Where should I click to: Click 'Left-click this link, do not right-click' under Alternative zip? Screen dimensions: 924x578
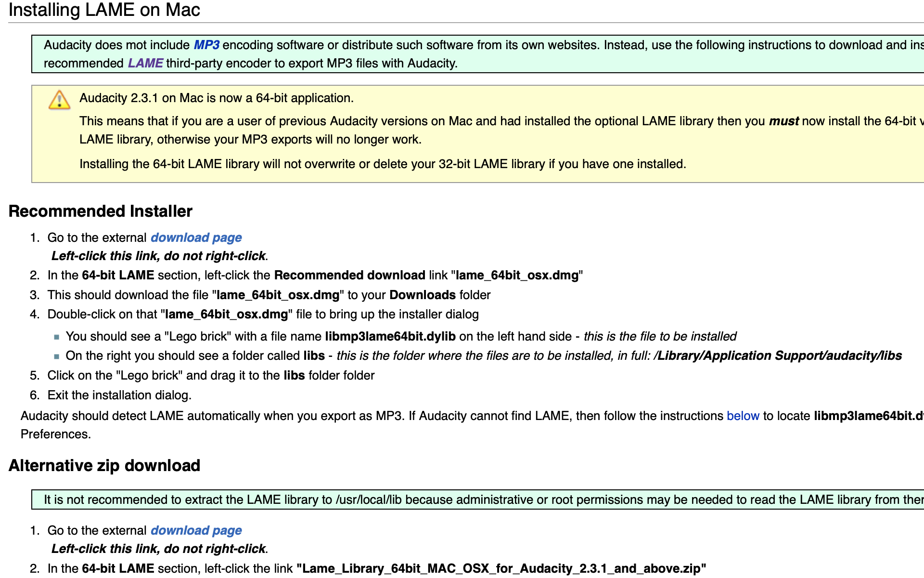pos(159,549)
